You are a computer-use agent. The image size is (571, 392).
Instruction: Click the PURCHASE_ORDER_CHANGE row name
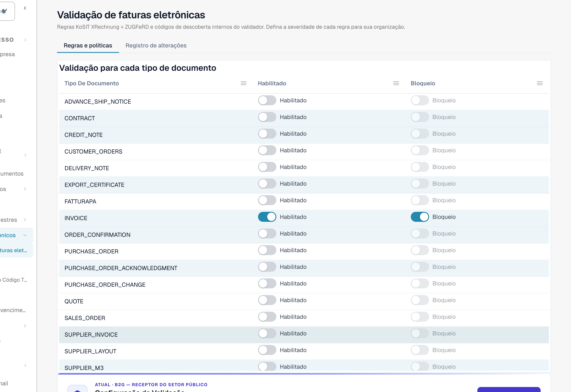tap(105, 285)
